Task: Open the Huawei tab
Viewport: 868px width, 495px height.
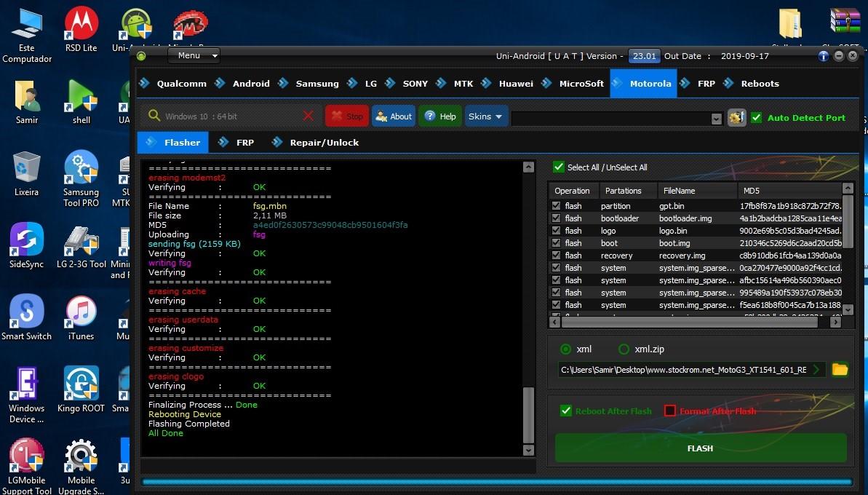Action: point(508,84)
